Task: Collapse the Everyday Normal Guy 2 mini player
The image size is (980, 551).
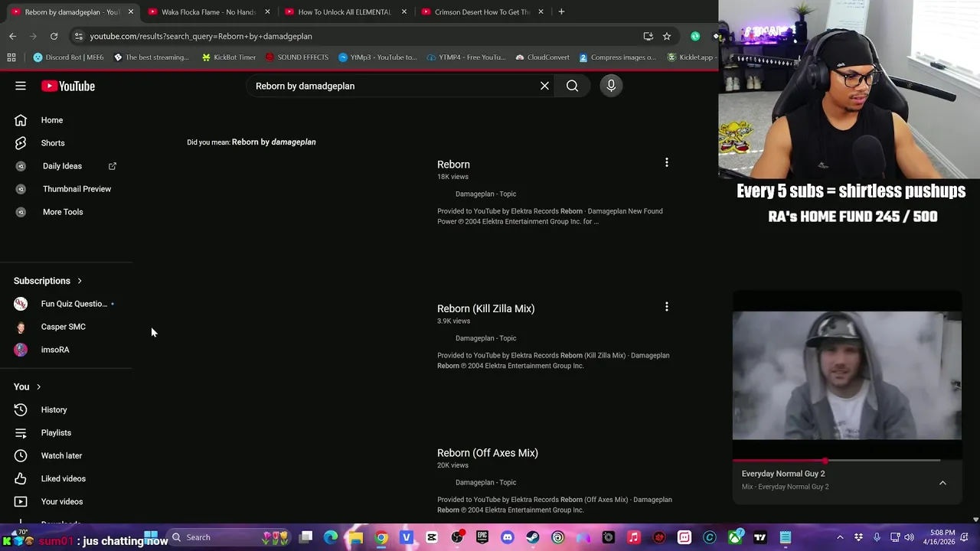Action: [x=942, y=483]
